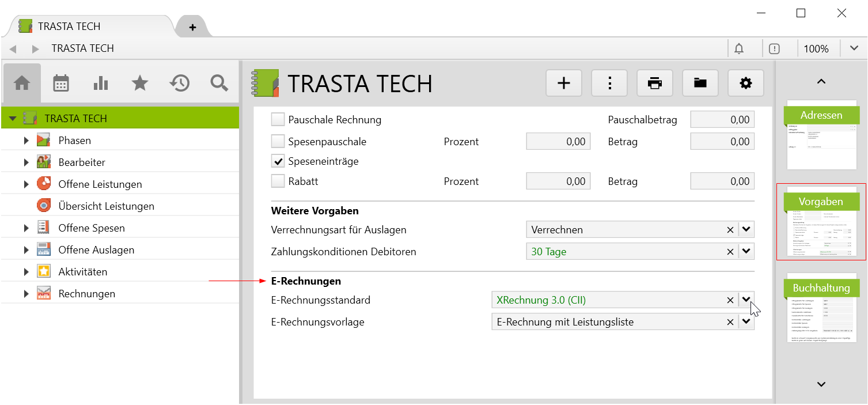Click the Pauschalbetrag amount field
The width and height of the screenshot is (868, 405).
pyautogui.click(x=722, y=120)
